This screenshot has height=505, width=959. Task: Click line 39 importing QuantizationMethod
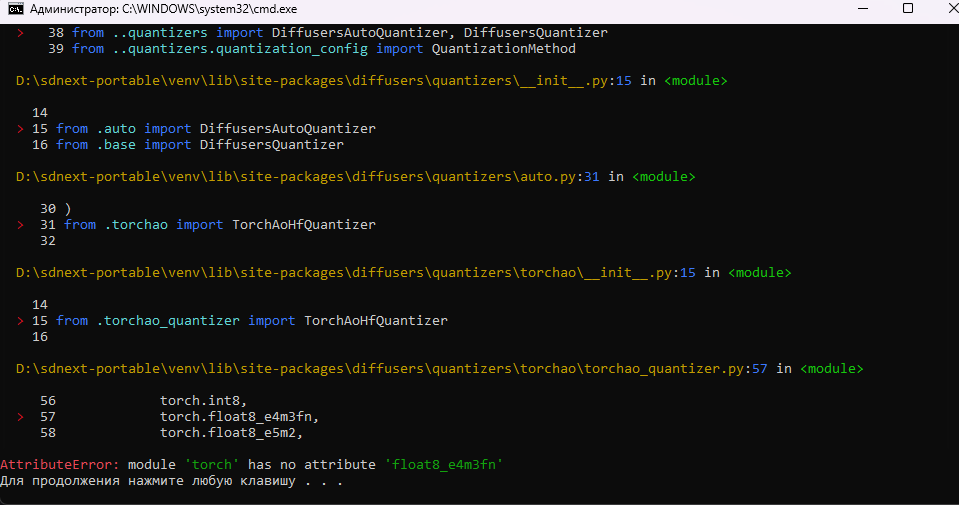312,48
